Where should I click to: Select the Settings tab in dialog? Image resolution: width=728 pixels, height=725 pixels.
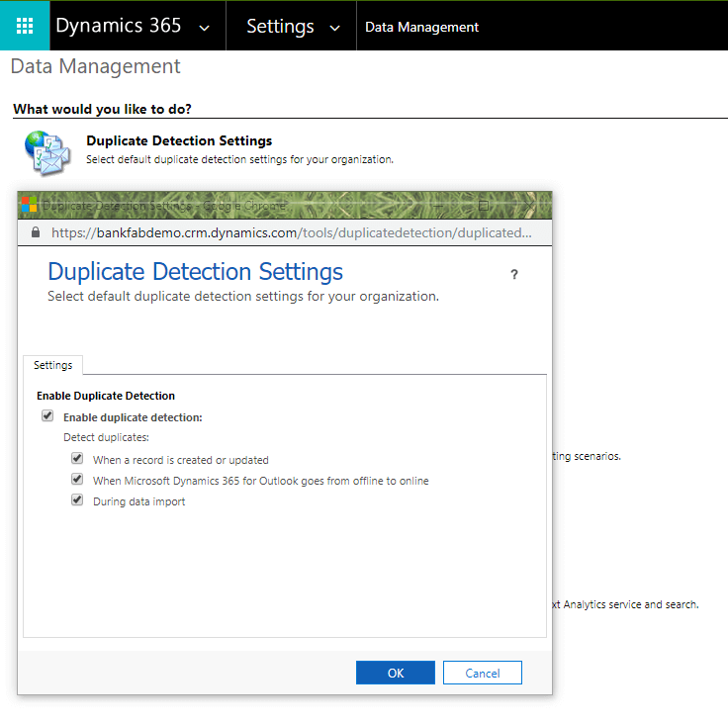coord(53,365)
